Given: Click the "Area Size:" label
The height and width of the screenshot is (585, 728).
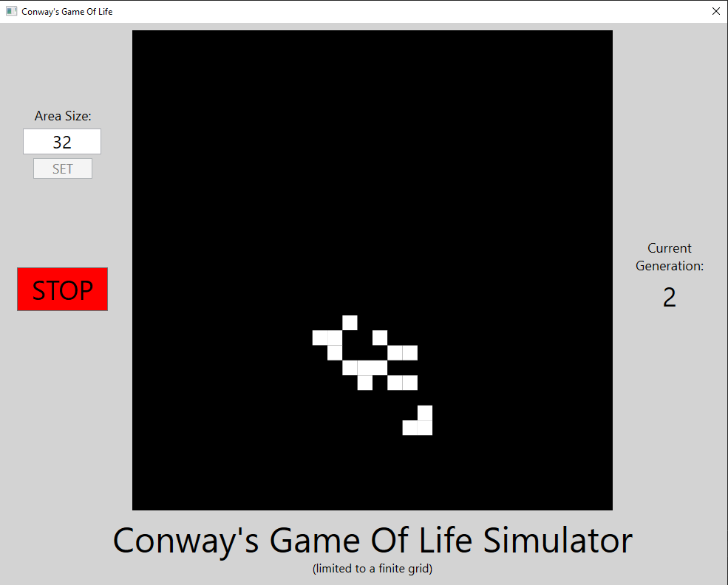Looking at the screenshot, I should pyautogui.click(x=63, y=116).
